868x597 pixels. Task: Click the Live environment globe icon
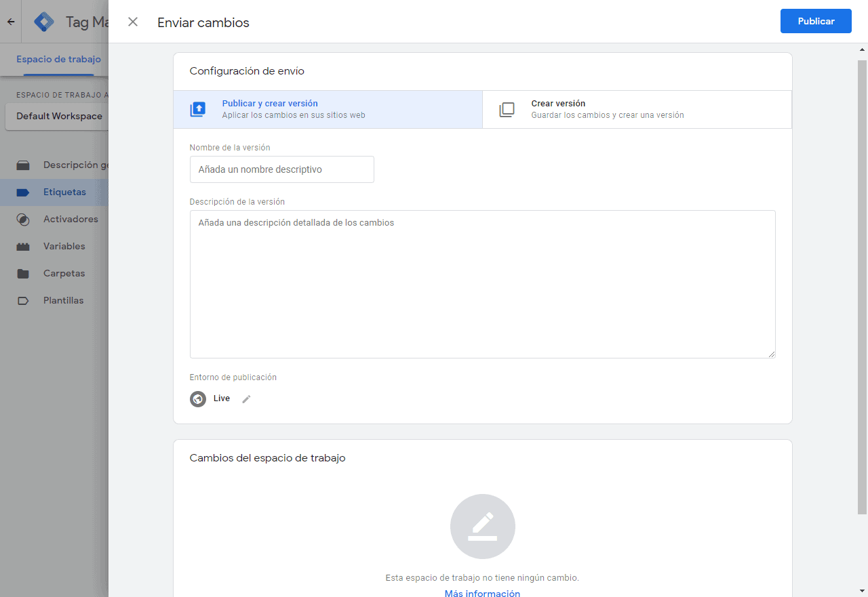pos(198,398)
